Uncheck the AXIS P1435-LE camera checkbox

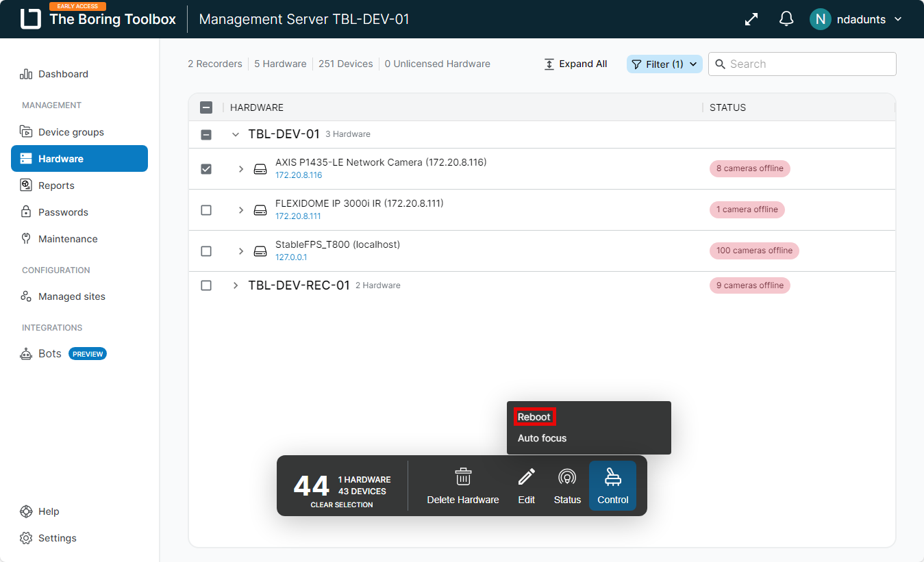tap(206, 168)
